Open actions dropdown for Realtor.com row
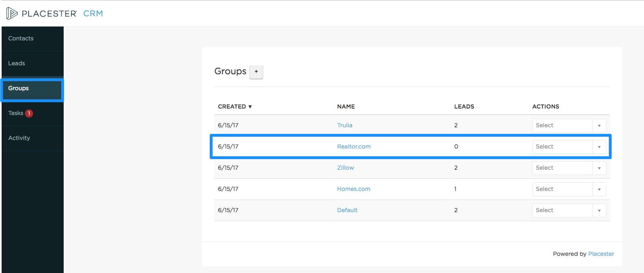This screenshot has width=644, height=273. [569, 147]
